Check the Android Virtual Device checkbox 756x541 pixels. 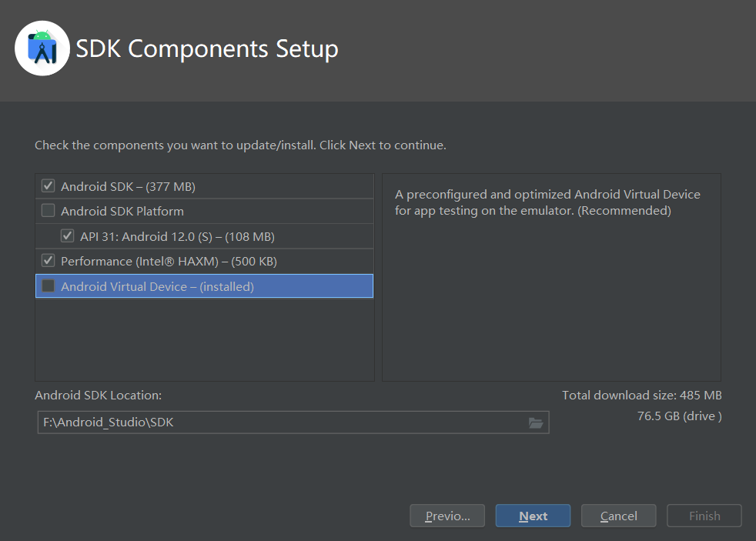tap(49, 286)
